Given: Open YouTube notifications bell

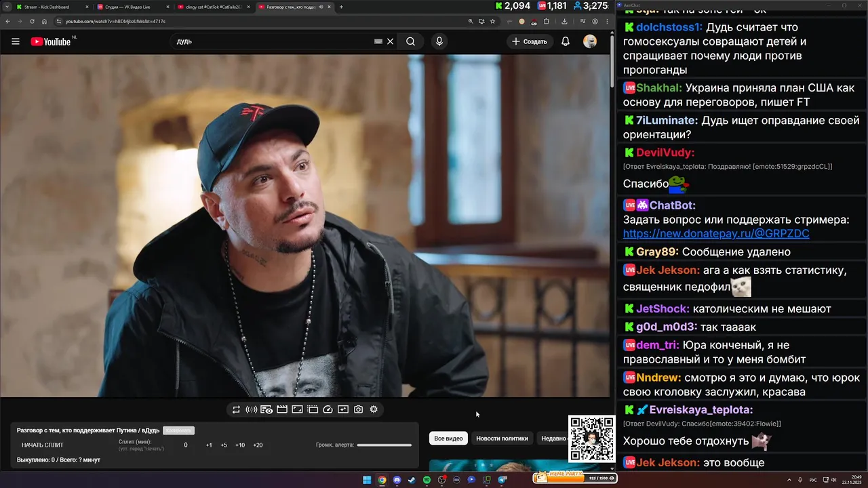Looking at the screenshot, I should click(566, 41).
